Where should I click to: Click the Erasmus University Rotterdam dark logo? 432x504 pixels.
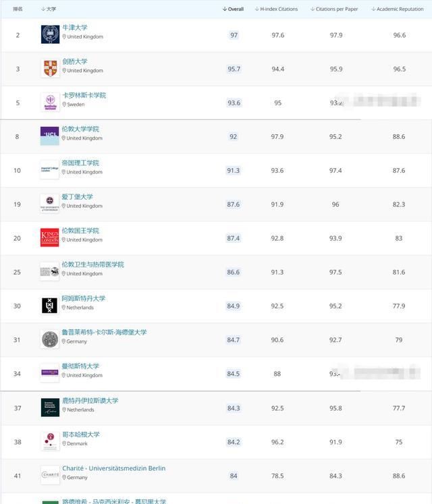(x=50, y=408)
